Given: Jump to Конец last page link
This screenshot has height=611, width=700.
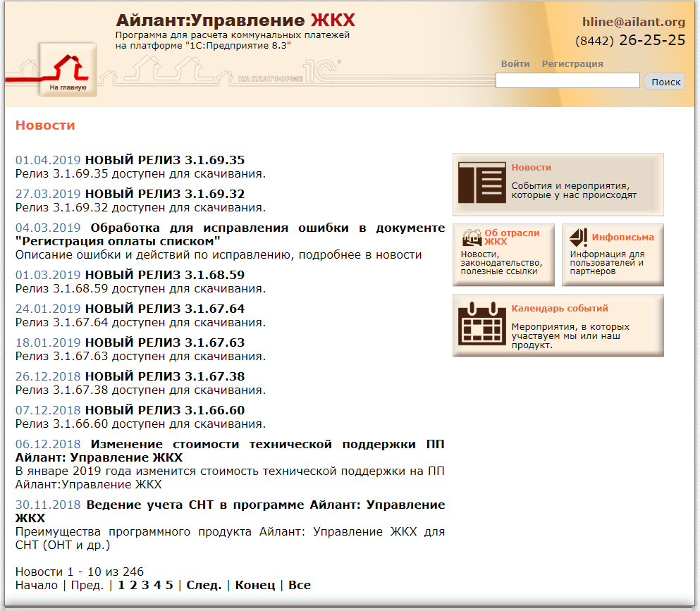Looking at the screenshot, I should (x=255, y=585).
